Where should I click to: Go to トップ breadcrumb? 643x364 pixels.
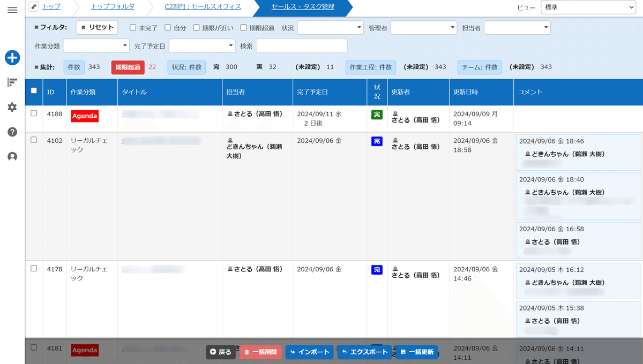(51, 7)
